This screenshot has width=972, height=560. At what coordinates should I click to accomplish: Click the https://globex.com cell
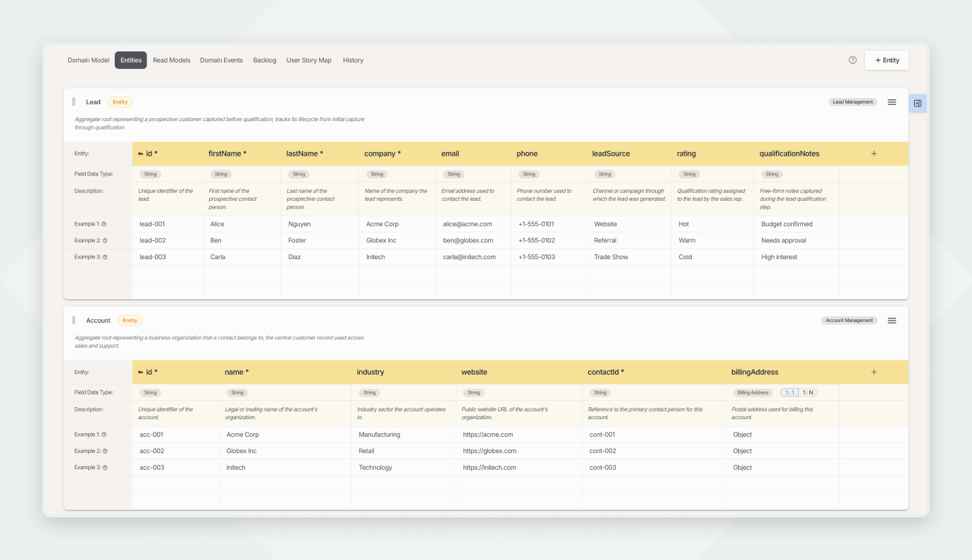click(x=519, y=451)
